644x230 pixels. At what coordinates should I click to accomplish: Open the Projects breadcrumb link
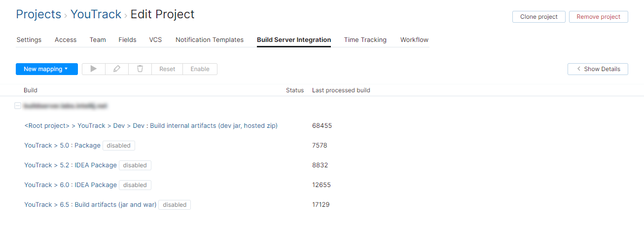(38, 14)
